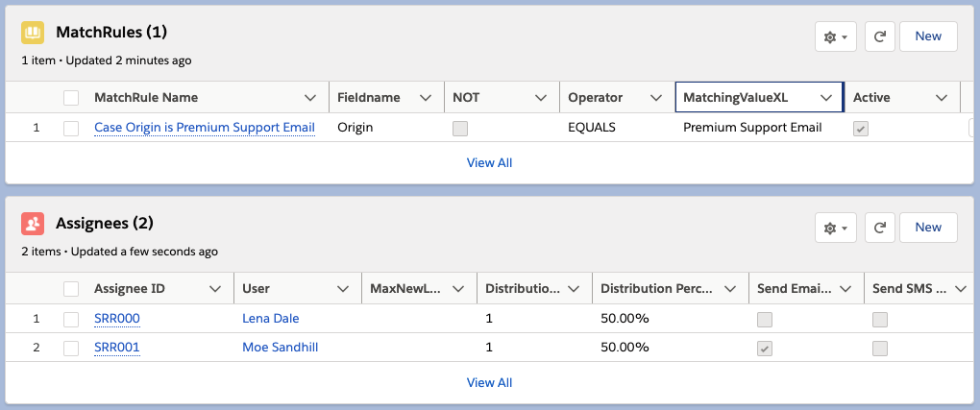Expand NOT column menu

(541, 98)
